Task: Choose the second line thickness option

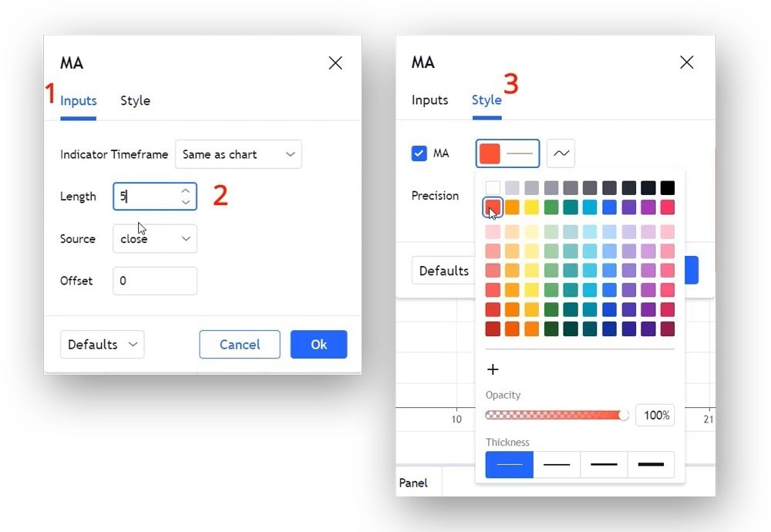Action: click(557, 465)
